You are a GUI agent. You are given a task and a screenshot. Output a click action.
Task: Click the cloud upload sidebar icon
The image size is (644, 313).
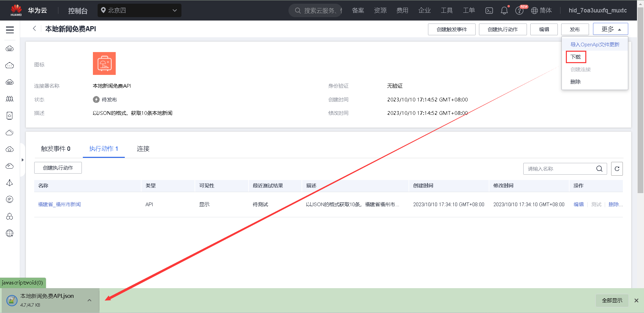coord(10,149)
